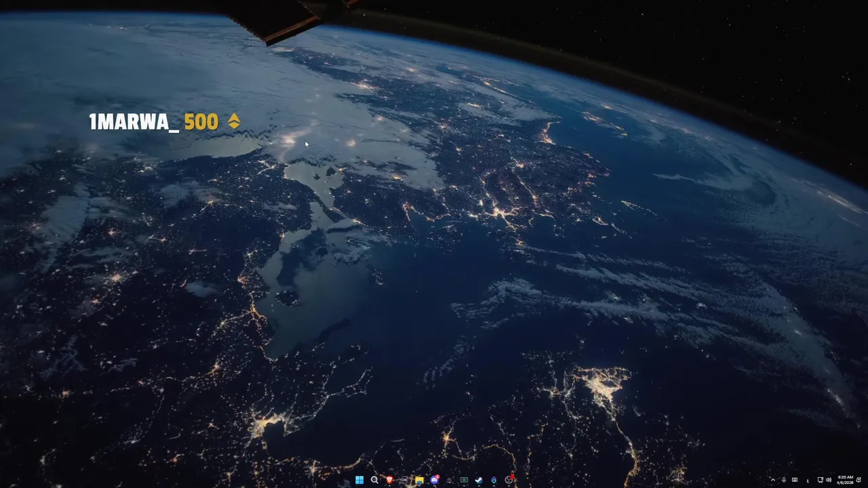868x488 pixels.
Task: Open clock and date 6:20 AM
Action: click(x=846, y=480)
